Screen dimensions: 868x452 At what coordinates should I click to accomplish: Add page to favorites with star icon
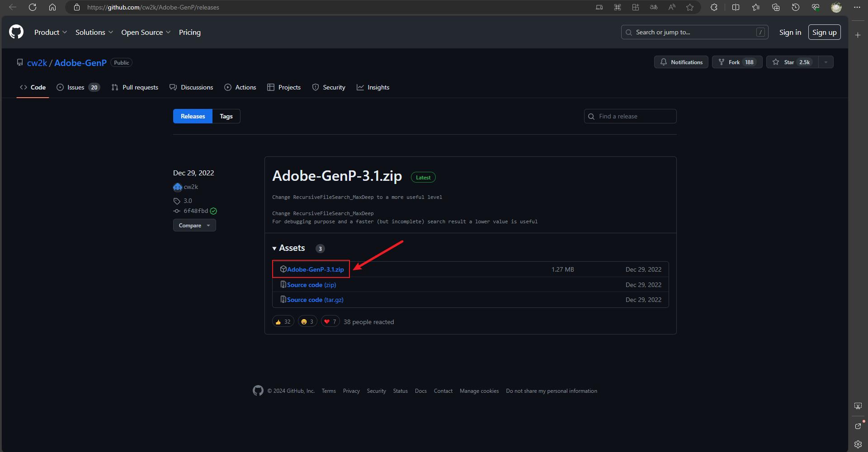[689, 7]
